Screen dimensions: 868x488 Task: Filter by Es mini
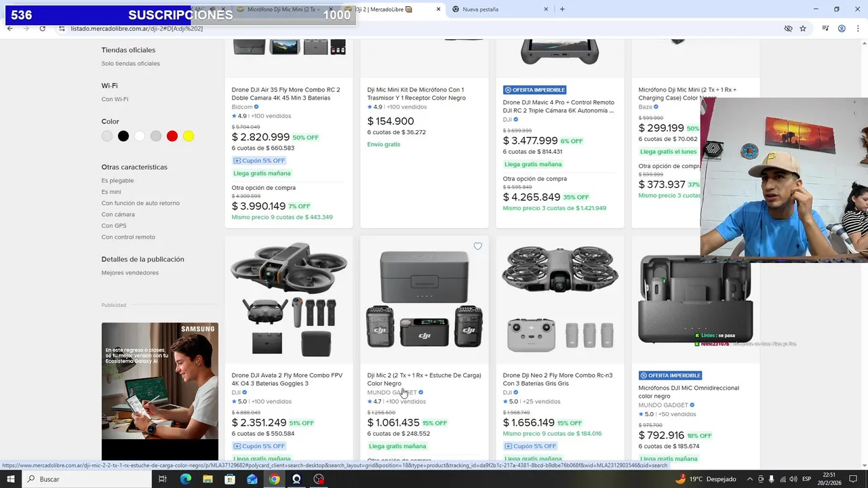[x=111, y=192]
